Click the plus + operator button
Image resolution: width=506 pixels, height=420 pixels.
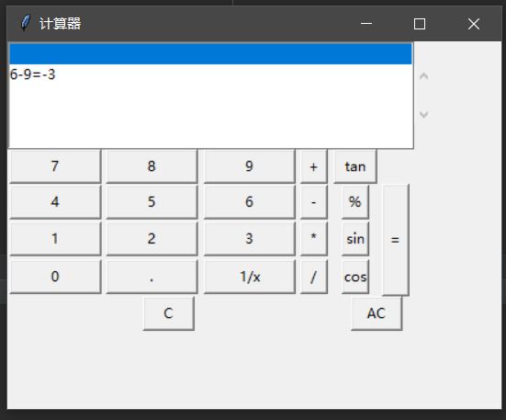[x=314, y=166]
